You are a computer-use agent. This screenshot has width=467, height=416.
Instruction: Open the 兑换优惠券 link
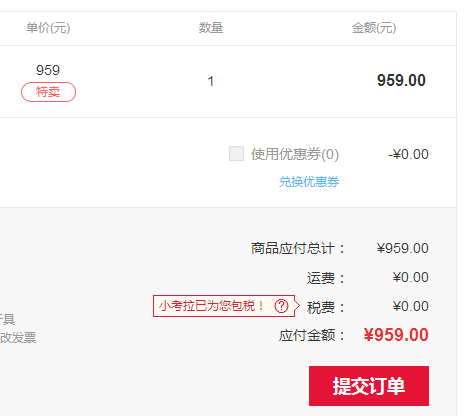[x=309, y=182]
